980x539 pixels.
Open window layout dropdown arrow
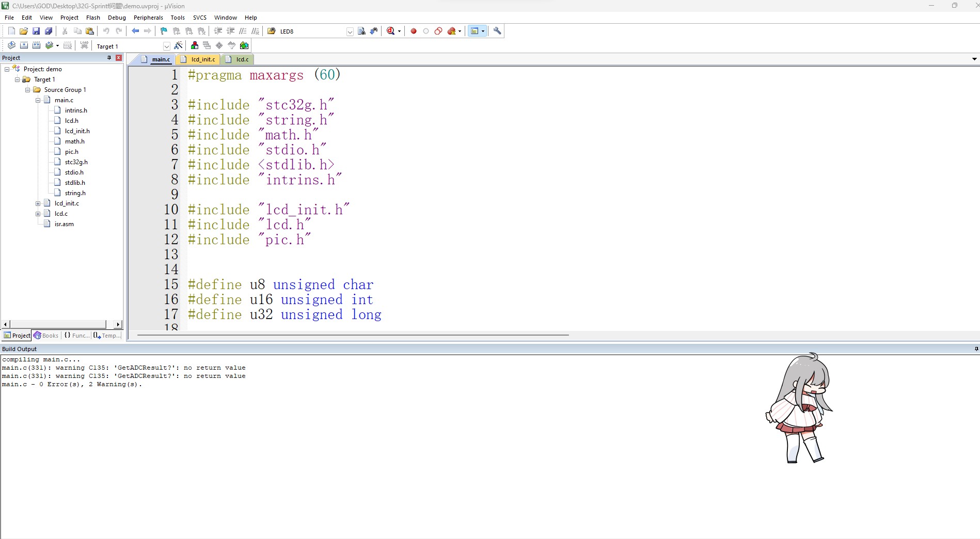[x=483, y=31]
